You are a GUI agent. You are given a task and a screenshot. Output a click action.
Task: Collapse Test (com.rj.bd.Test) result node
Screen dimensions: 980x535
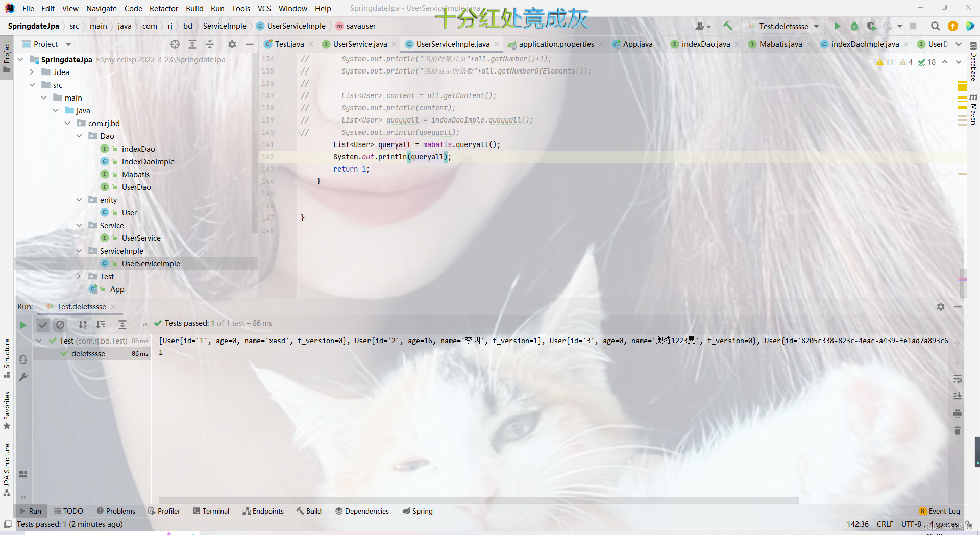(x=39, y=341)
